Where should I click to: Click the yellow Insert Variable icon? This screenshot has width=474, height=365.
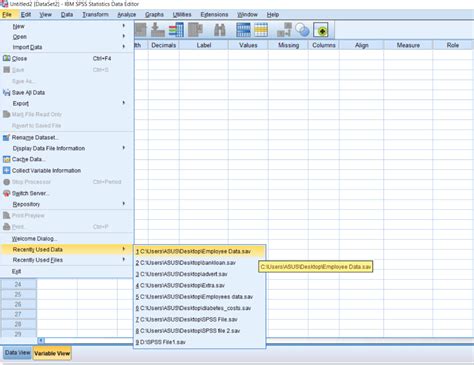pyautogui.click(x=261, y=30)
